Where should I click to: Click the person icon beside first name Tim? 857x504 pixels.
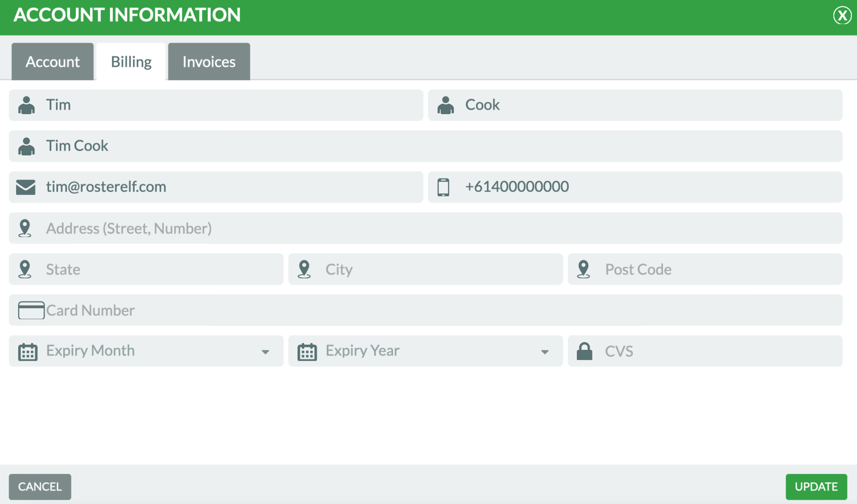click(x=26, y=105)
